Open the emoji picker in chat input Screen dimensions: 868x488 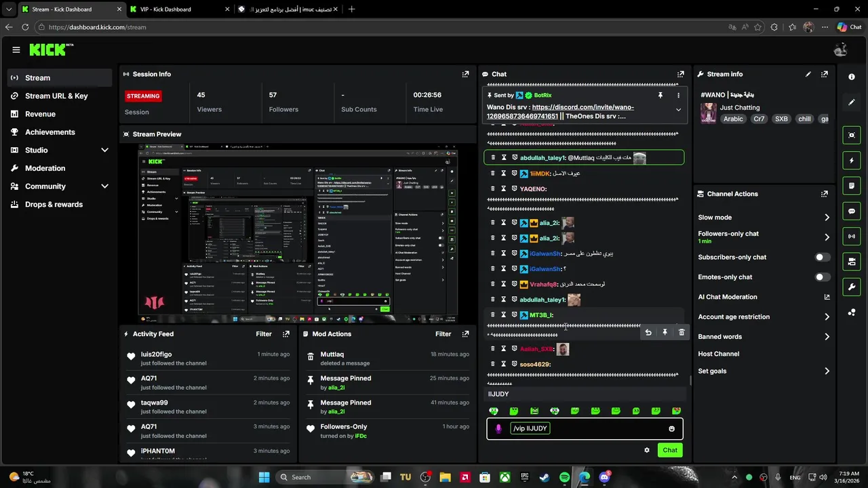point(672,428)
